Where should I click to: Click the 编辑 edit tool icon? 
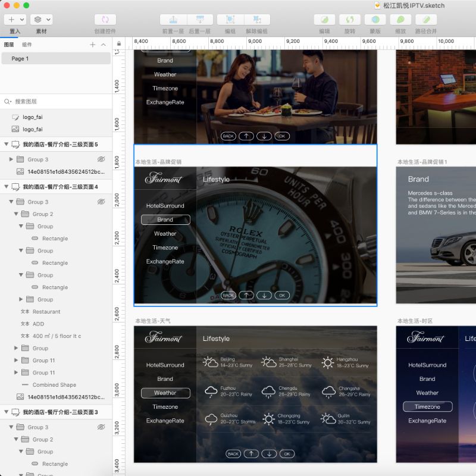(324, 20)
